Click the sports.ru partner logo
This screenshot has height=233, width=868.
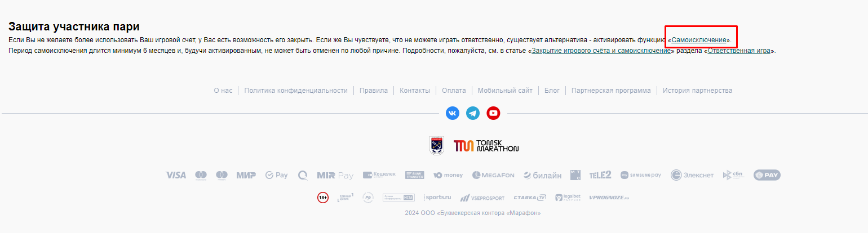tap(437, 198)
